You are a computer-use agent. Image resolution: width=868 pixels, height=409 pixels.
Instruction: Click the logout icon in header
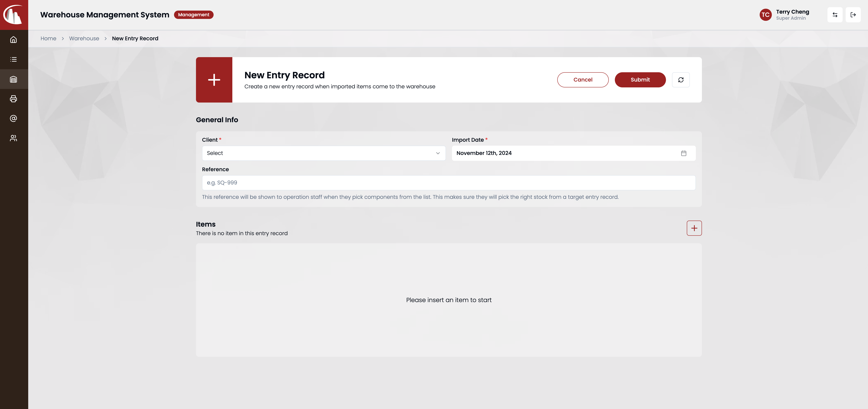853,15
